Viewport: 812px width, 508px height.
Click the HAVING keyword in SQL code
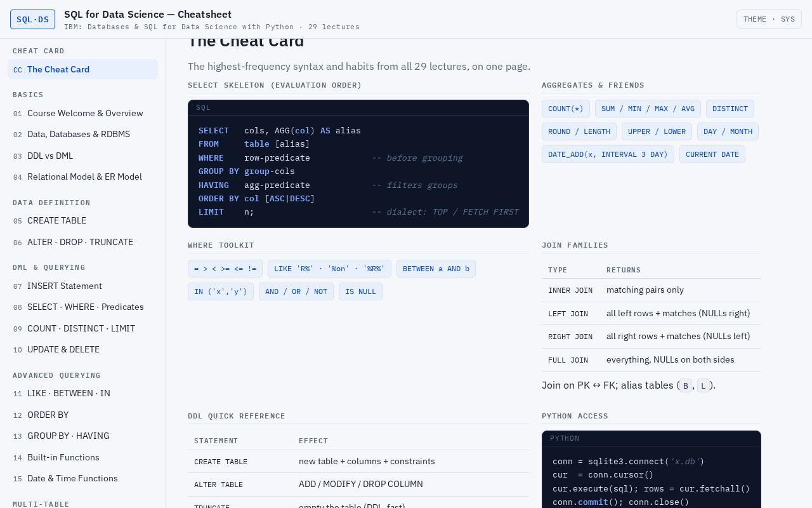point(214,185)
